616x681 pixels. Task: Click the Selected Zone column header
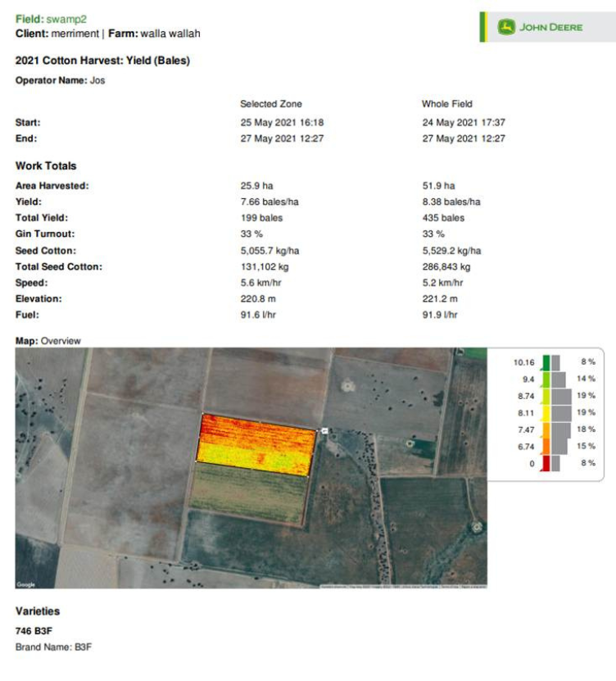[270, 104]
